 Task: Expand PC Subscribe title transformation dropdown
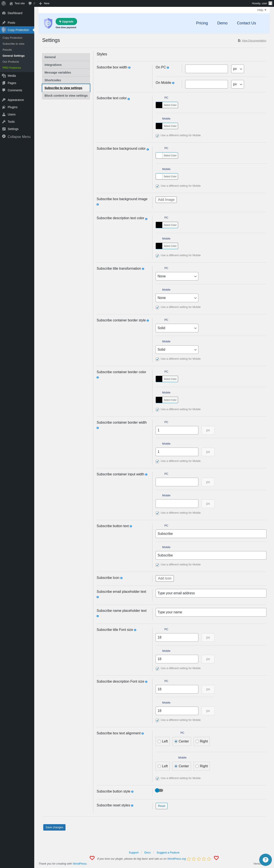(177, 276)
